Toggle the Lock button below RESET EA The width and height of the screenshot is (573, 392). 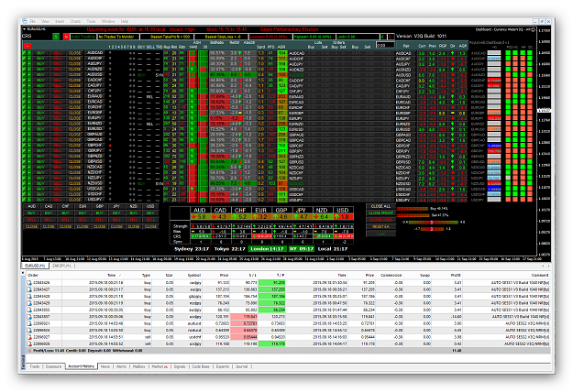point(380,234)
